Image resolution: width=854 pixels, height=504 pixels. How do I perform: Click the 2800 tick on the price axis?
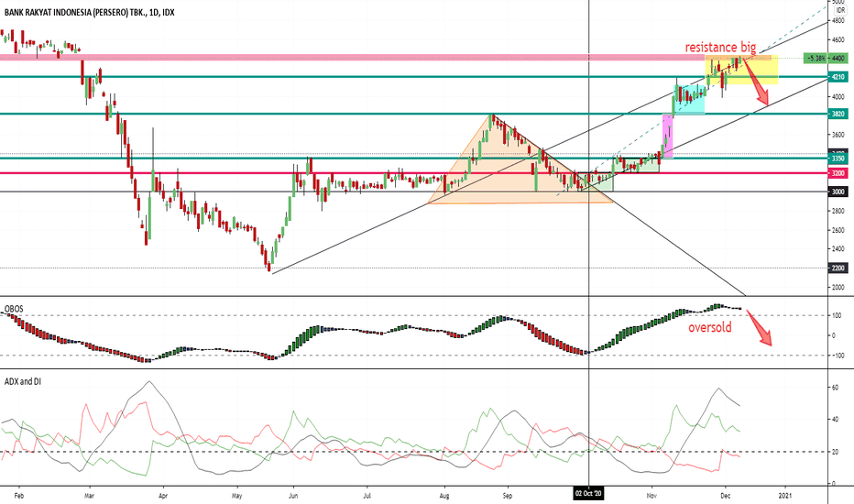pyautogui.click(x=838, y=211)
